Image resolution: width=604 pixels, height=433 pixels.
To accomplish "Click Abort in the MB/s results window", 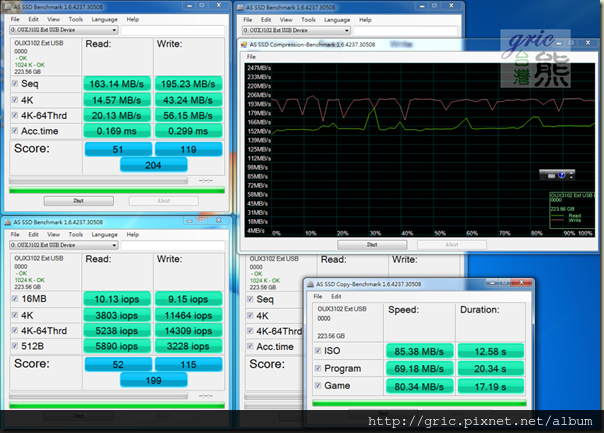I will pyautogui.click(x=164, y=201).
